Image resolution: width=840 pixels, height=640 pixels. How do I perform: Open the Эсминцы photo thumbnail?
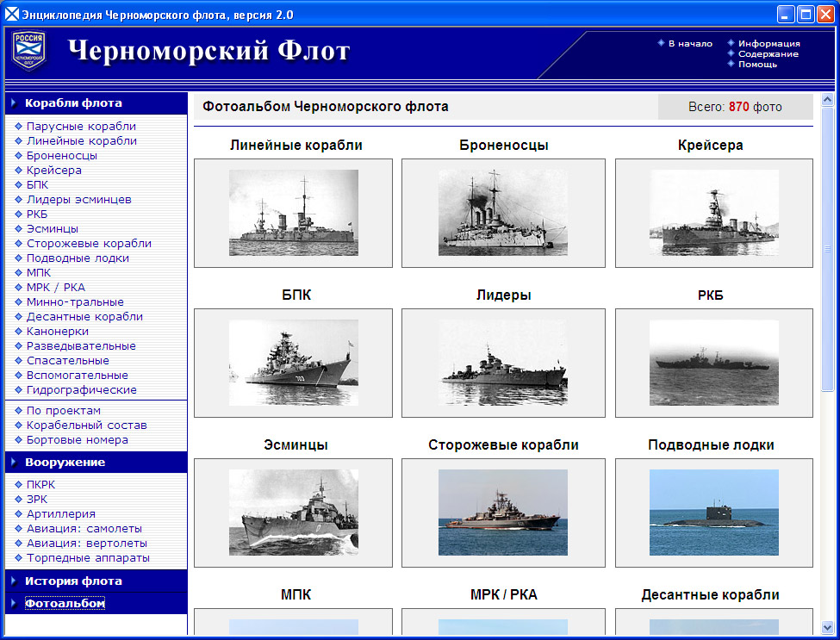pos(294,513)
